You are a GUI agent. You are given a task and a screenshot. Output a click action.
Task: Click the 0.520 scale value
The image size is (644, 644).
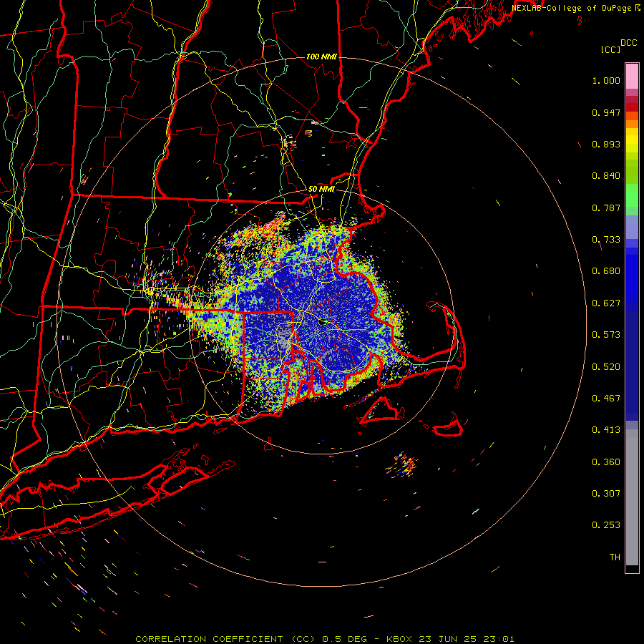606,367
